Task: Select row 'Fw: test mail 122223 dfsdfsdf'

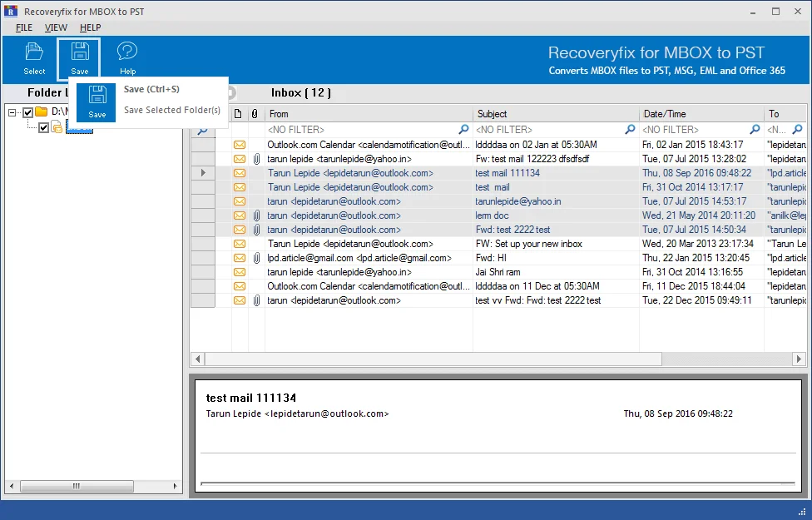Action: click(532, 159)
